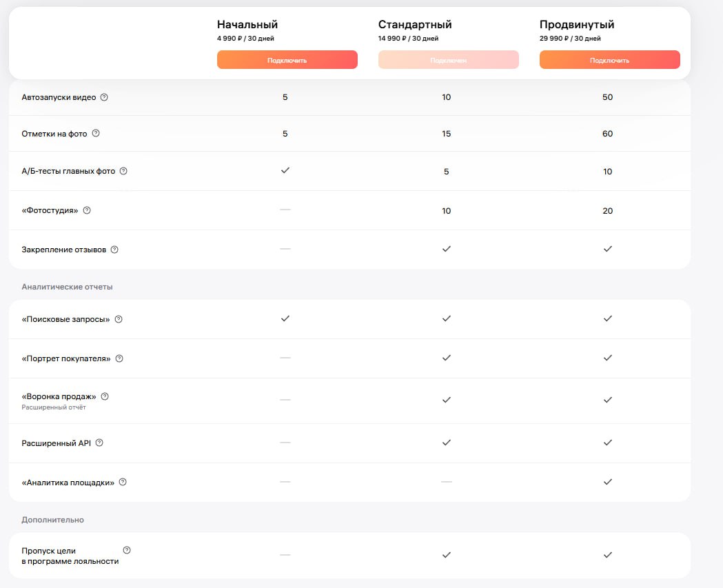Click the Расширенный отчёт subtitle
723x588 pixels.
point(54,407)
